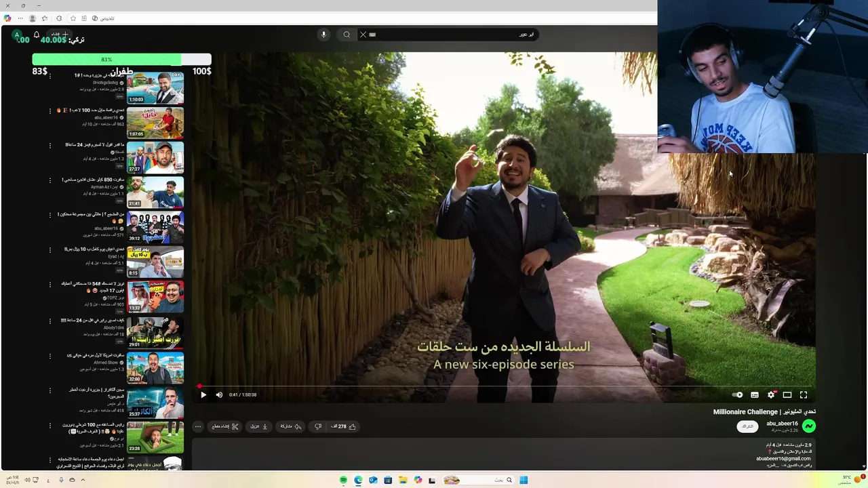Screen dimensions: 868x488
Task: Click the YouTube search magnifier icon
Action: coord(347,35)
